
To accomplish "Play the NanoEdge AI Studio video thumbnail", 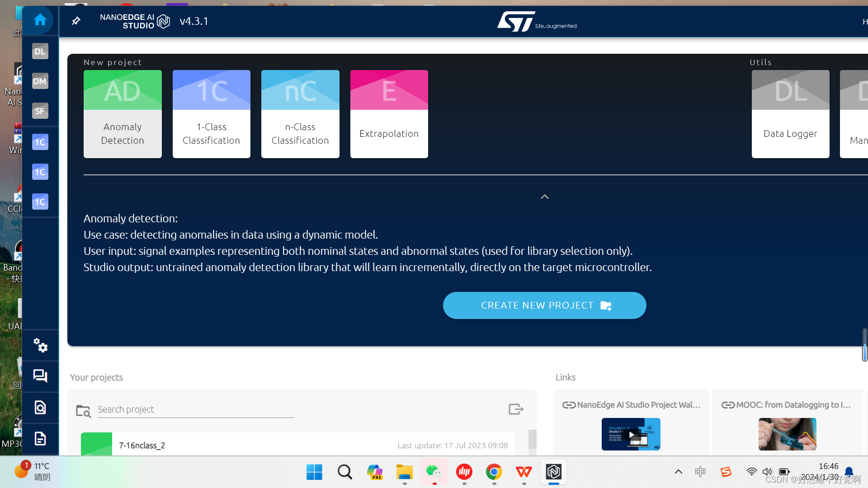I will [631, 434].
